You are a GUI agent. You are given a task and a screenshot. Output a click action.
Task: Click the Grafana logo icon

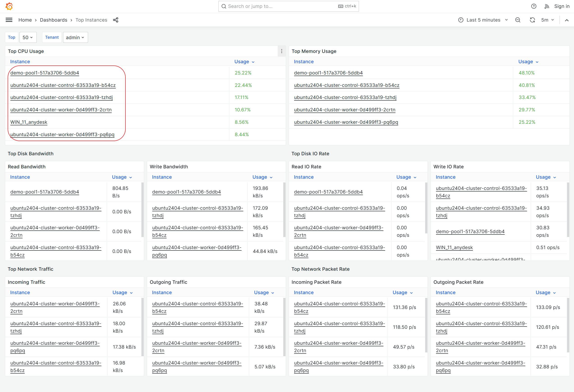pyautogui.click(x=9, y=6)
